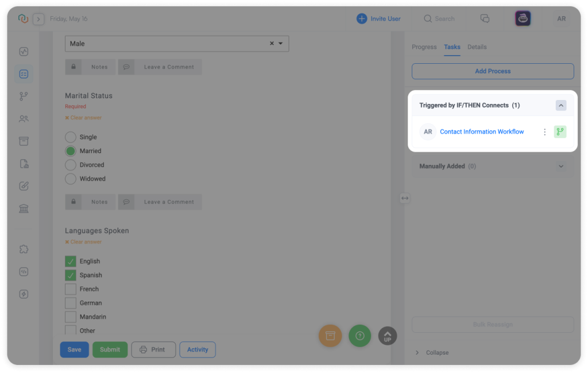Open the activity pulse icon in sidebar
The height and width of the screenshot is (373, 588).
click(24, 51)
